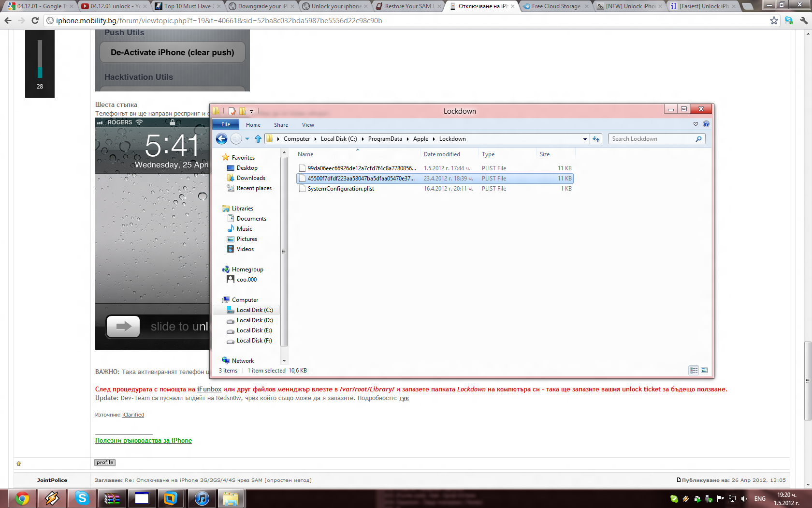
Task: Bookmark this page with the star icon
Action: [x=774, y=20]
